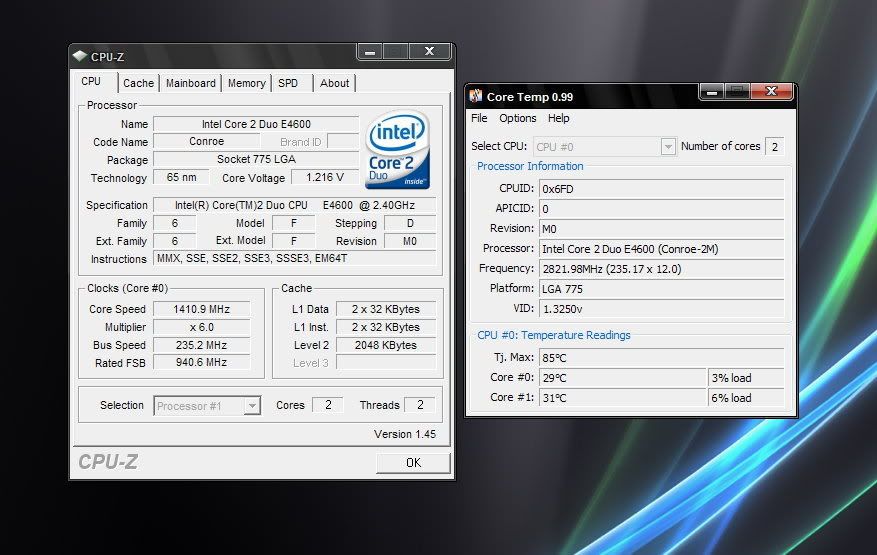This screenshot has height=555, width=877.
Task: Click the Core Temp title bar icon
Action: pos(475,96)
